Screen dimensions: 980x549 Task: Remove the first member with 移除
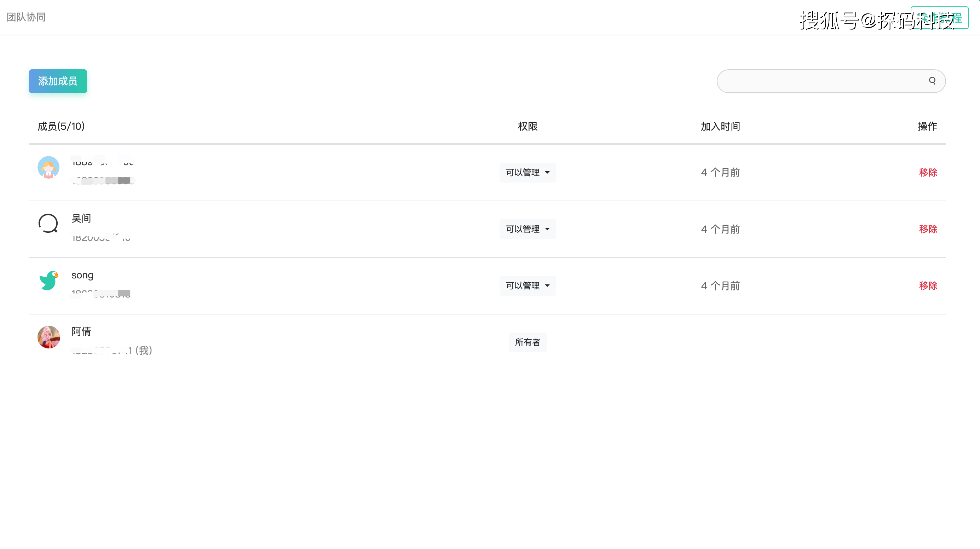[x=928, y=172]
